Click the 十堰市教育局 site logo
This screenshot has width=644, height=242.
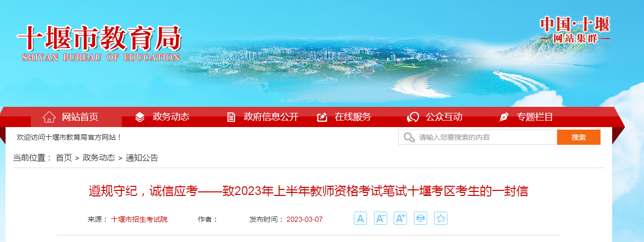tap(99, 44)
